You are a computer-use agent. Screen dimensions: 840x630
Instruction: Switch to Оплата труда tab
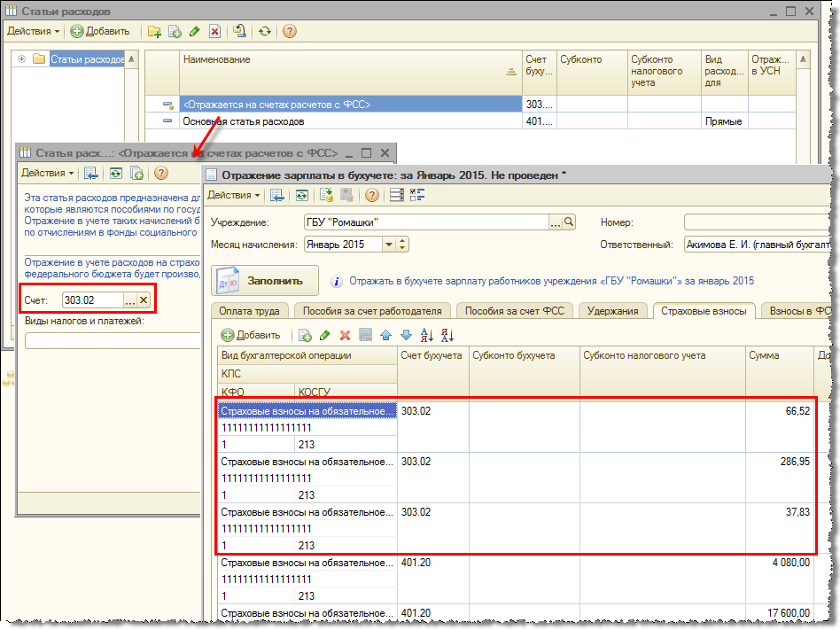[x=249, y=310]
